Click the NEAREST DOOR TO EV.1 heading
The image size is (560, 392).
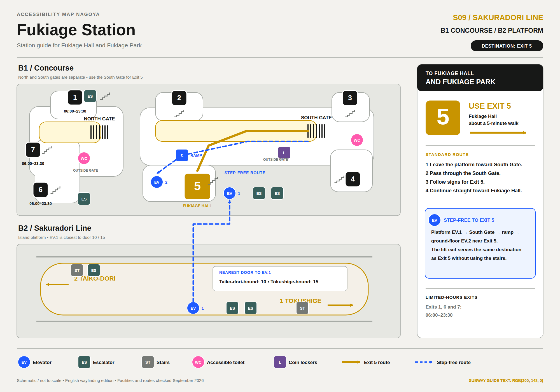245,272
